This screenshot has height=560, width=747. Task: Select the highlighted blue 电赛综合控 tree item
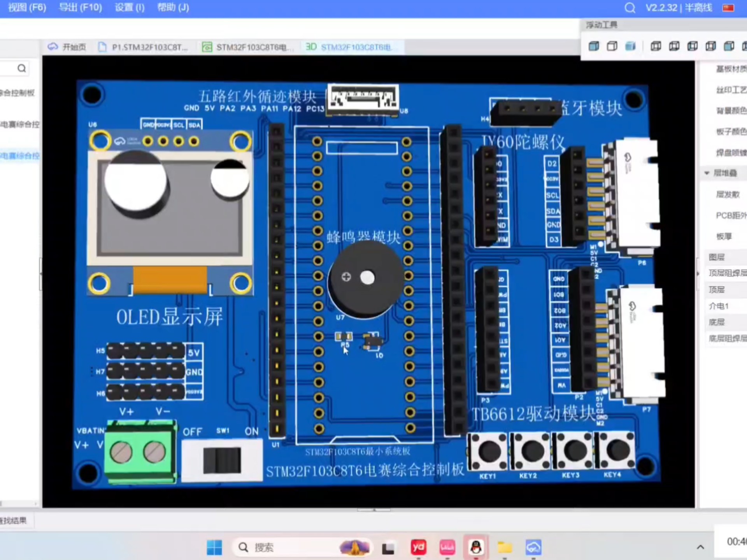point(19,156)
